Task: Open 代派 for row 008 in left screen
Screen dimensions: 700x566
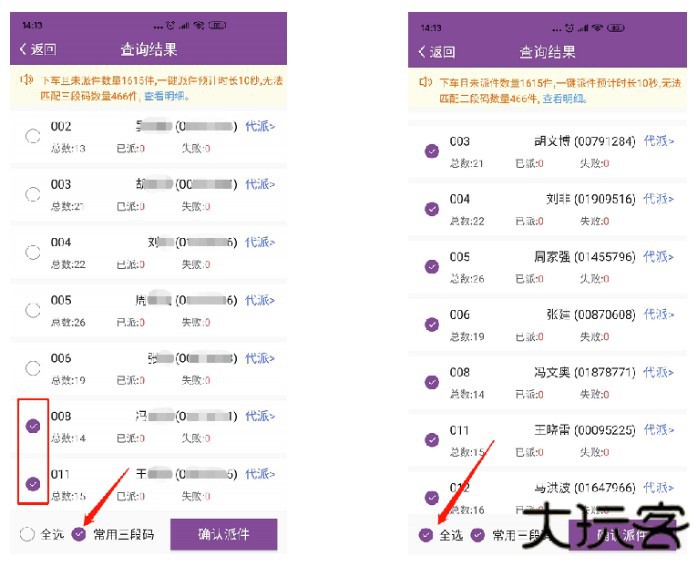Action: point(260,416)
